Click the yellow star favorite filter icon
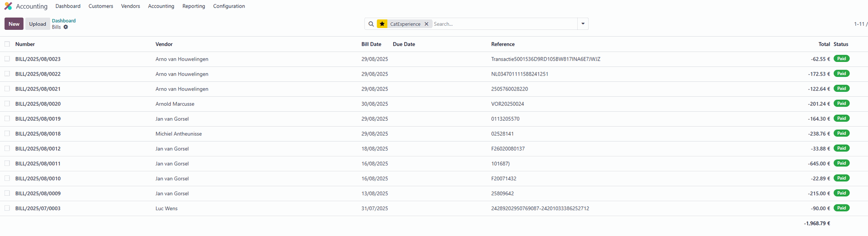868x236 pixels. 382,24
